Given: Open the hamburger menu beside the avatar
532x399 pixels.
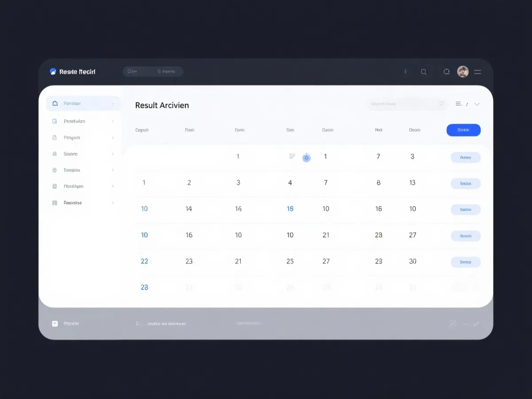Looking at the screenshot, I should [477, 72].
